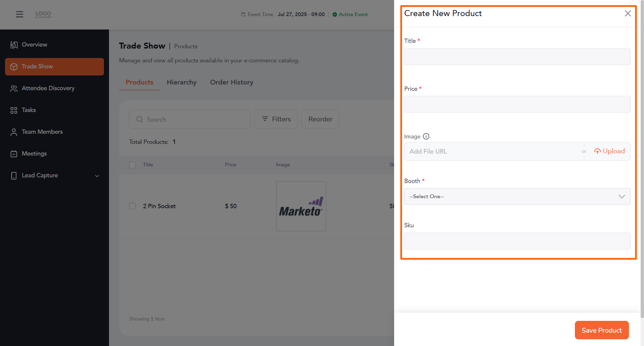This screenshot has width=644, height=346.
Task: Click the Showing 1 item text
Action: pos(147,319)
